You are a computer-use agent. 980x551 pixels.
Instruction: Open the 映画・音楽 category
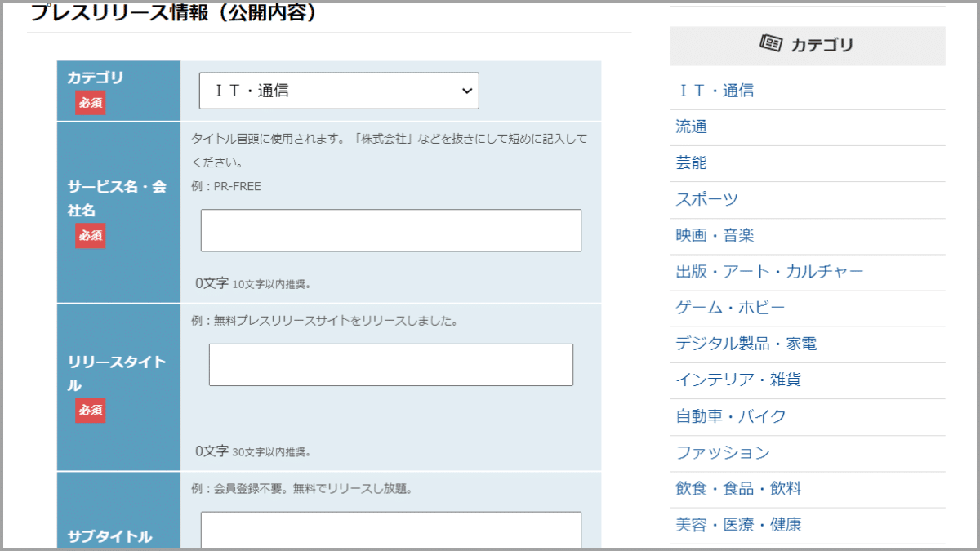(715, 235)
